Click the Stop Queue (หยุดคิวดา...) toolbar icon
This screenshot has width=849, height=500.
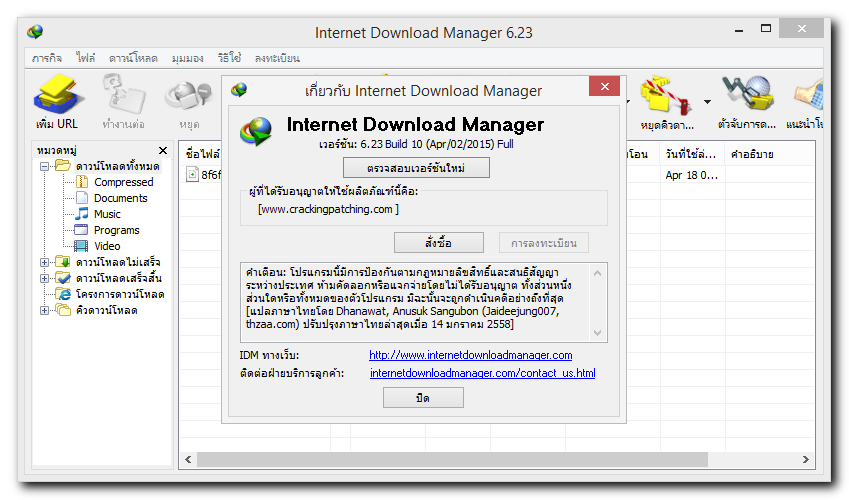(x=666, y=94)
